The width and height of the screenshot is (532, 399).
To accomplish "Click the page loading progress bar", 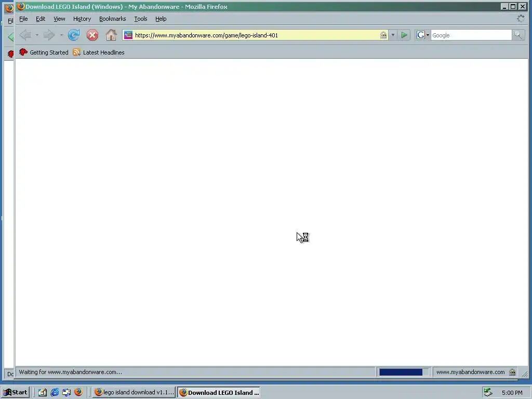I will (x=403, y=372).
